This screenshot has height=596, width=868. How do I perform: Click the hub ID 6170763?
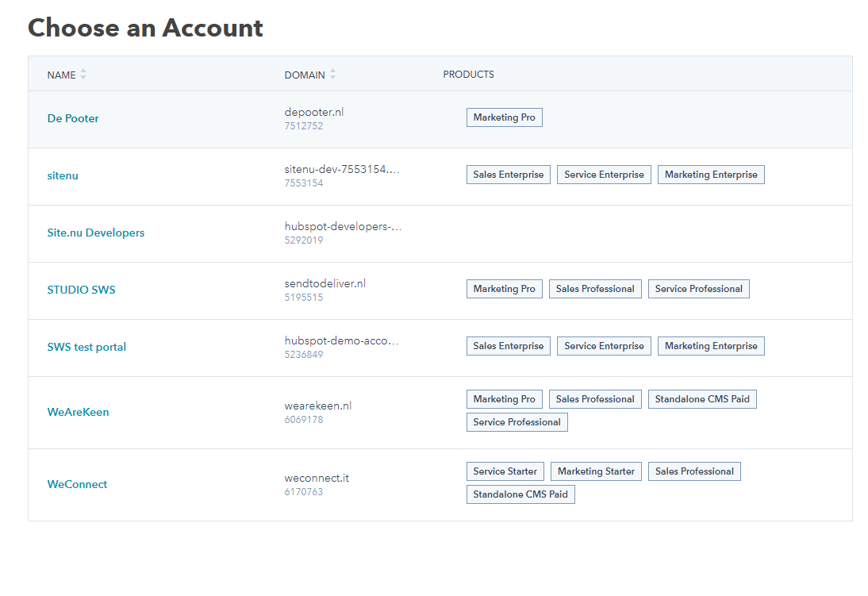pyautogui.click(x=303, y=491)
